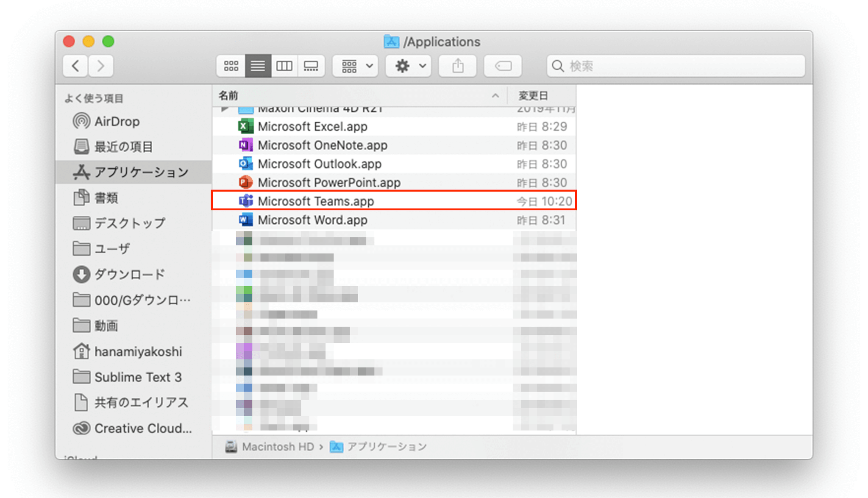868x498 pixels.
Task: Select list view mode button
Action: [258, 66]
